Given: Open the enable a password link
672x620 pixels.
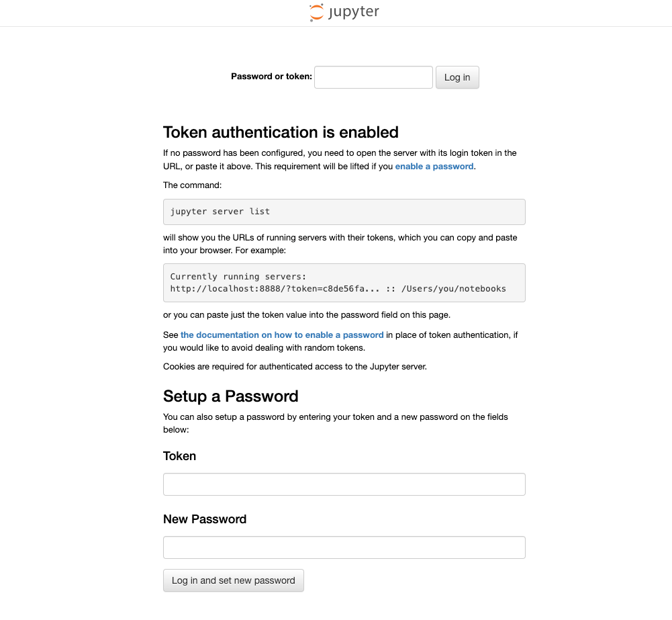Looking at the screenshot, I should 434,166.
